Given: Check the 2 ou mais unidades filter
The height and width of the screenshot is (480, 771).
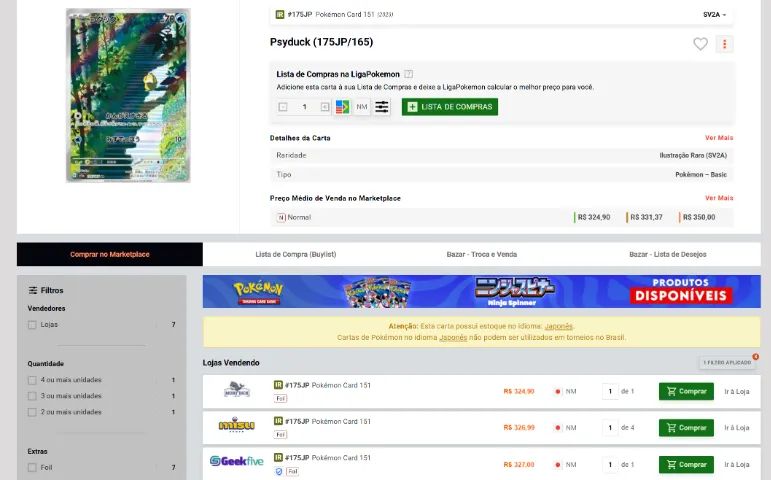Looking at the screenshot, I should pyautogui.click(x=32, y=412).
